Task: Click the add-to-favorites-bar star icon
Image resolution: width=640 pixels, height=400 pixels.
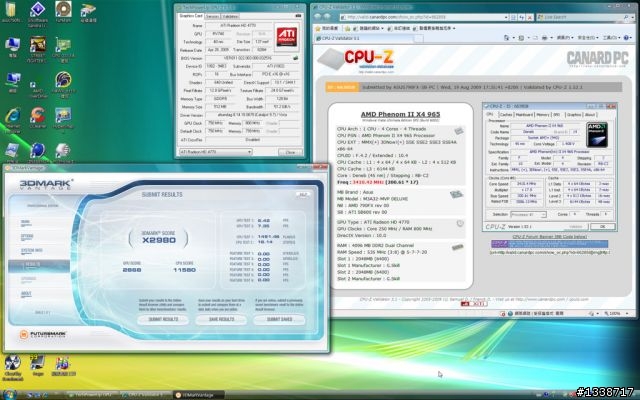Action: (x=347, y=28)
